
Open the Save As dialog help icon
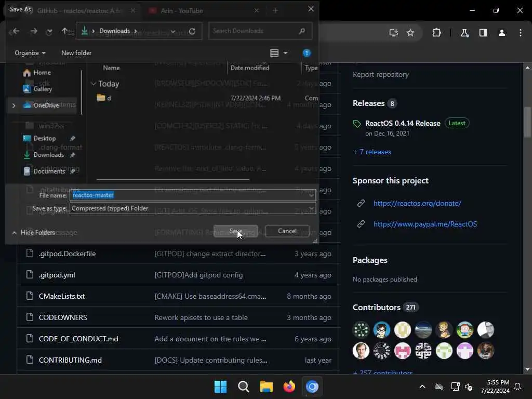tap(307, 53)
